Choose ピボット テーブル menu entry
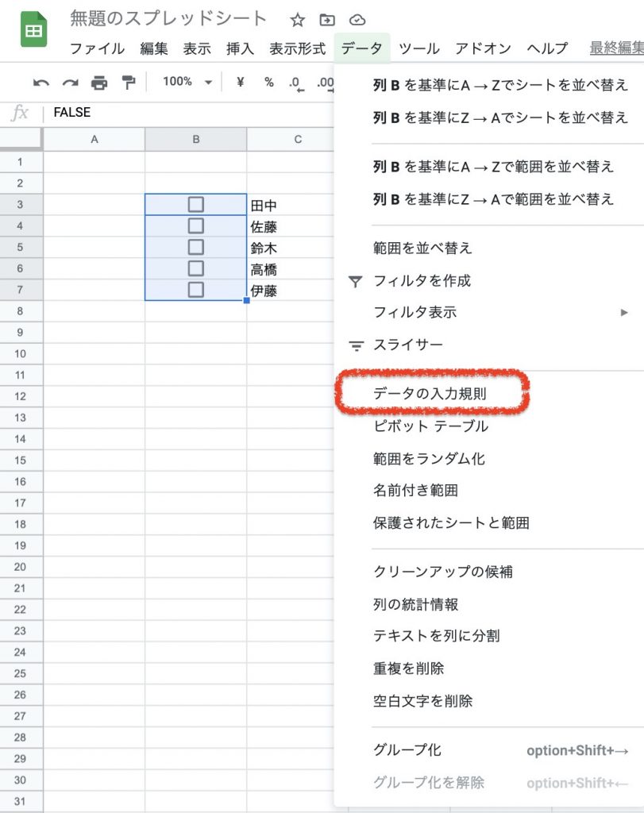The height and width of the screenshot is (813, 644). click(x=430, y=426)
